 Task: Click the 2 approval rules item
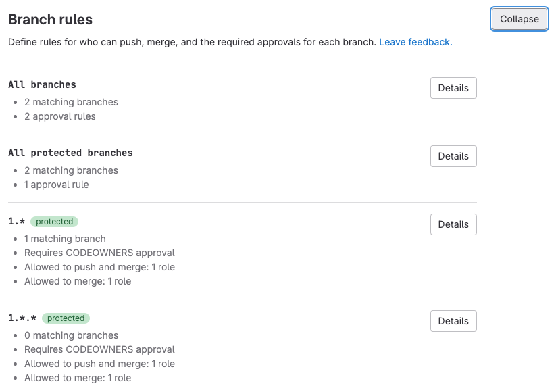tap(60, 116)
